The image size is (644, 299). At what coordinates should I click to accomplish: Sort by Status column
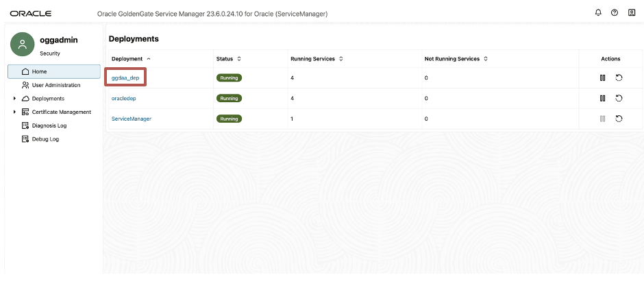tap(238, 59)
